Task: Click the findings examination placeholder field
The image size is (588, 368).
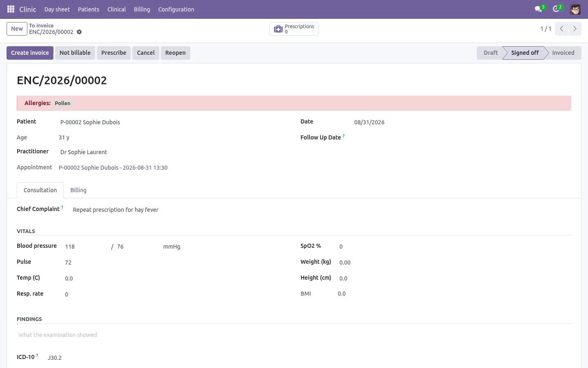Action: (294, 335)
